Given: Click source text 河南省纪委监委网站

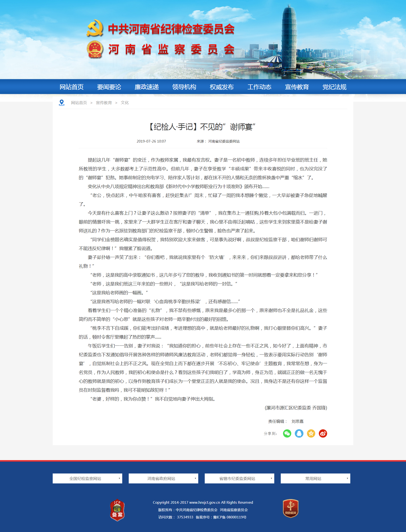Looking at the screenshot, I should coord(224,141).
